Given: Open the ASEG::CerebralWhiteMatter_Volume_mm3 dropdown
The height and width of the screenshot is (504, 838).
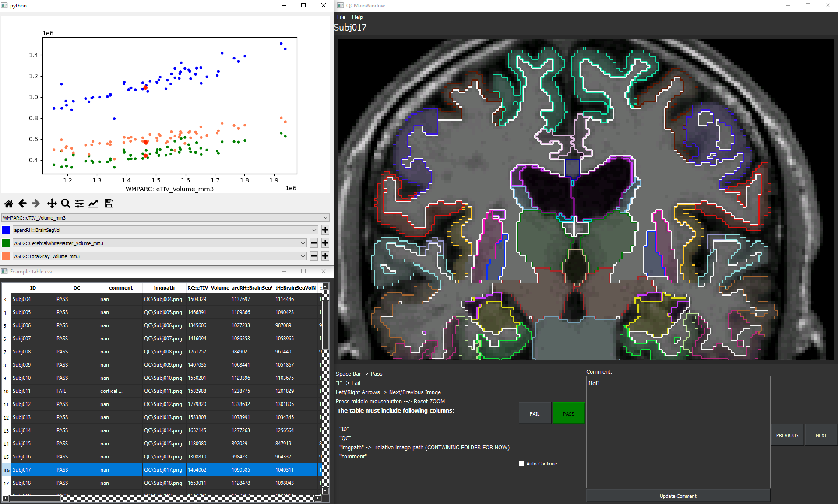Looking at the screenshot, I should pos(303,243).
